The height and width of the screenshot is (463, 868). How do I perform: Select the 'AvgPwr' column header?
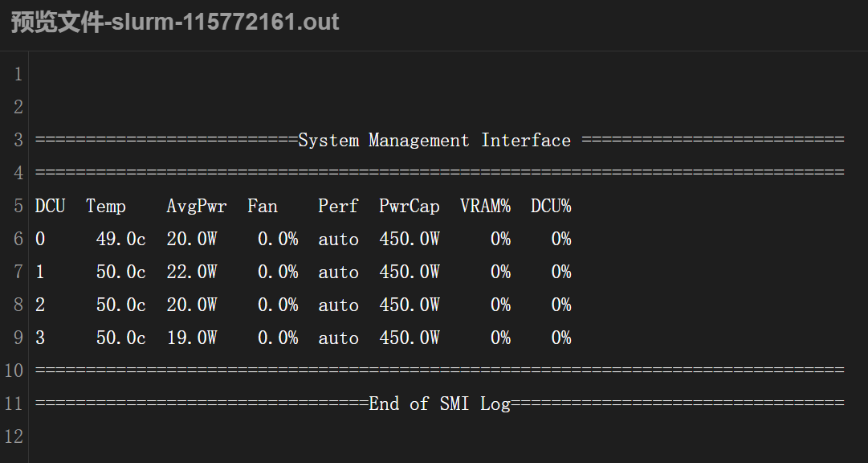click(x=197, y=207)
